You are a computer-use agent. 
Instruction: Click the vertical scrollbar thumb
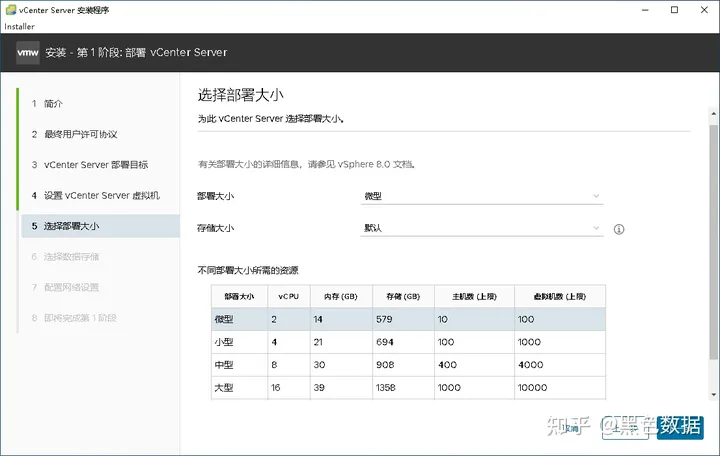(713, 242)
